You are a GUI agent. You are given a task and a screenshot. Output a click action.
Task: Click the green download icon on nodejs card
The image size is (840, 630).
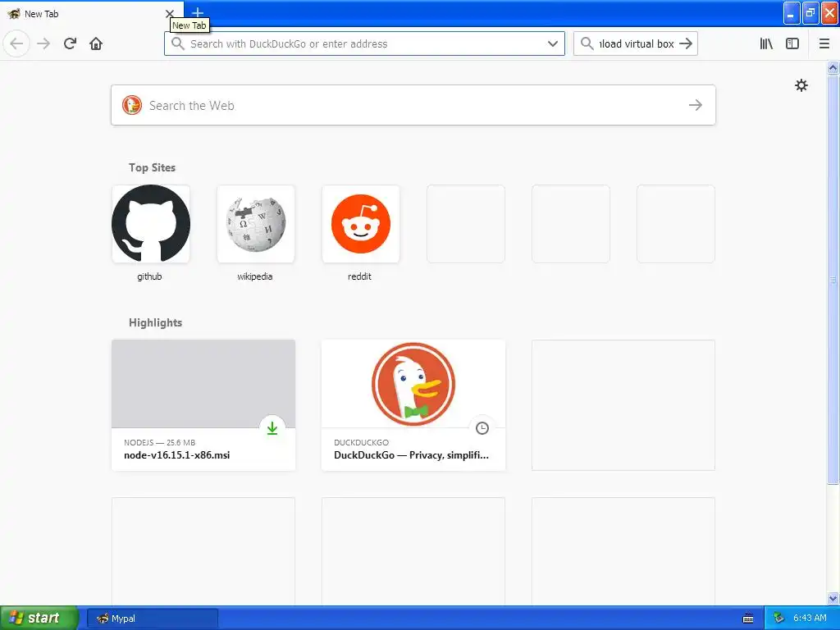coord(272,428)
